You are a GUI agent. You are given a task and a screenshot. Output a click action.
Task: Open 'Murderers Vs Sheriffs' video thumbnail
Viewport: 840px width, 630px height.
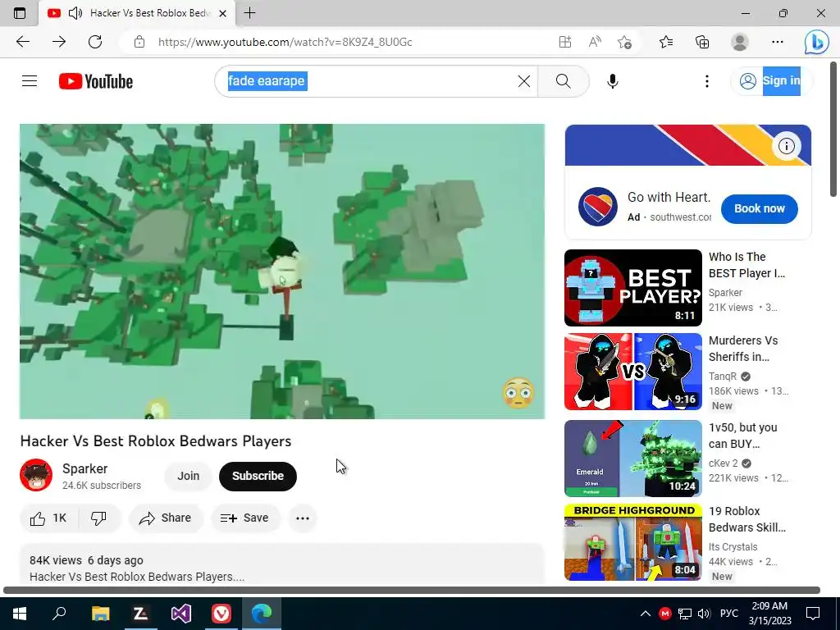pyautogui.click(x=632, y=372)
